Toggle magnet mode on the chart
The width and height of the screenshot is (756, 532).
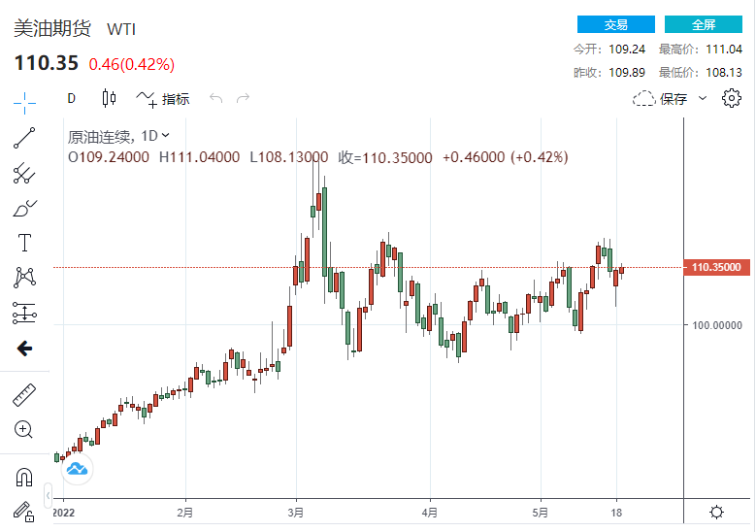point(24,477)
